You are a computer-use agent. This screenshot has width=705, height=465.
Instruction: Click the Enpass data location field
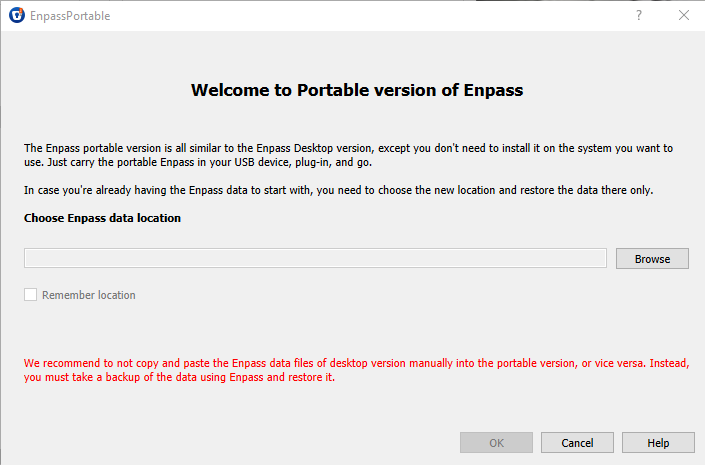point(315,259)
